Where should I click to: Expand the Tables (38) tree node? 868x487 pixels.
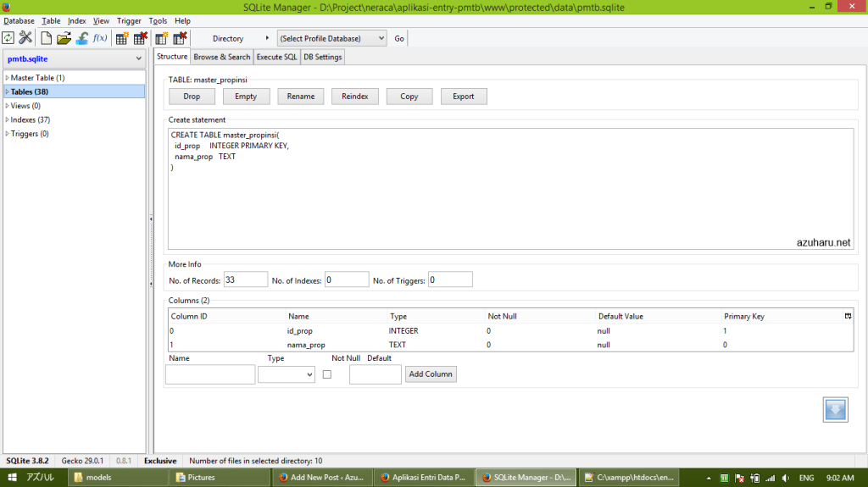click(x=7, y=91)
